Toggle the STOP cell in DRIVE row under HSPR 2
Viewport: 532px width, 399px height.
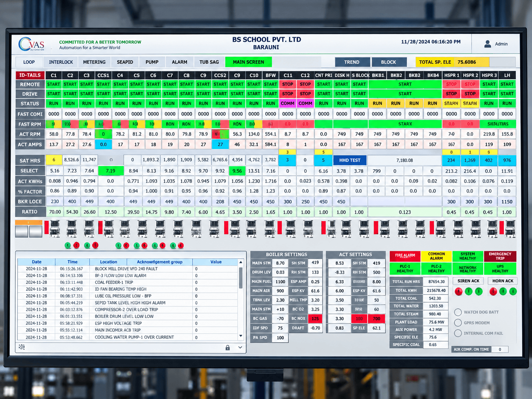pos(470,94)
